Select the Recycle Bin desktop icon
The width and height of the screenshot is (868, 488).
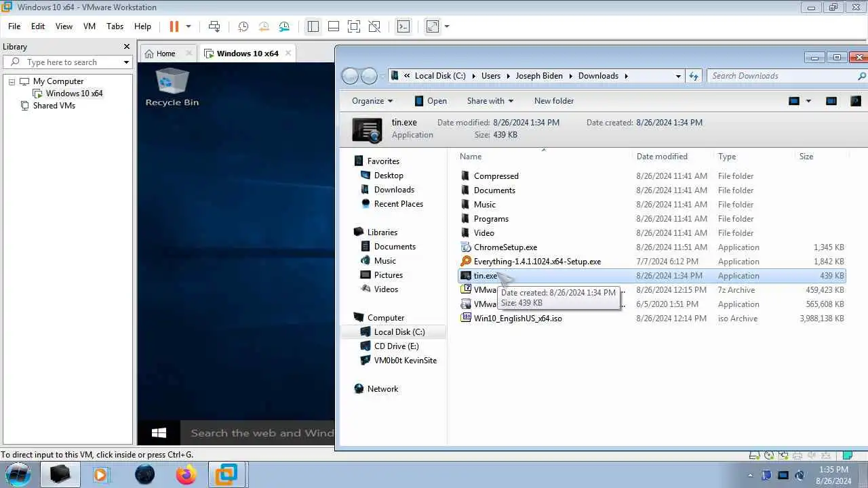[x=172, y=87]
